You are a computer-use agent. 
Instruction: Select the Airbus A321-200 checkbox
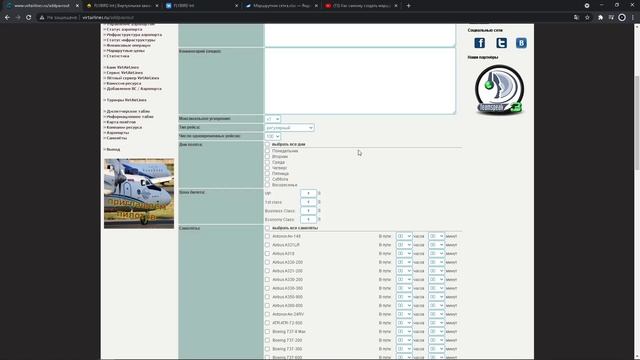pyautogui.click(x=267, y=271)
